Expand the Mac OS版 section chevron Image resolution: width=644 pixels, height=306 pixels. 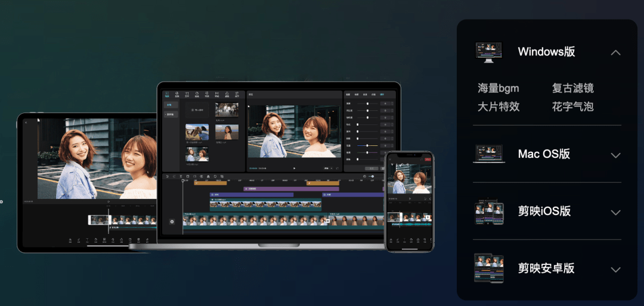(x=615, y=155)
